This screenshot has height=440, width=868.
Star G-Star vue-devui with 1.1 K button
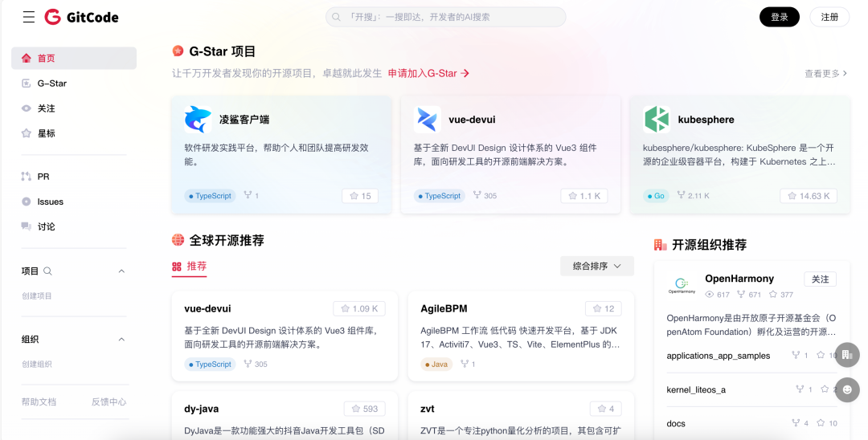point(584,196)
